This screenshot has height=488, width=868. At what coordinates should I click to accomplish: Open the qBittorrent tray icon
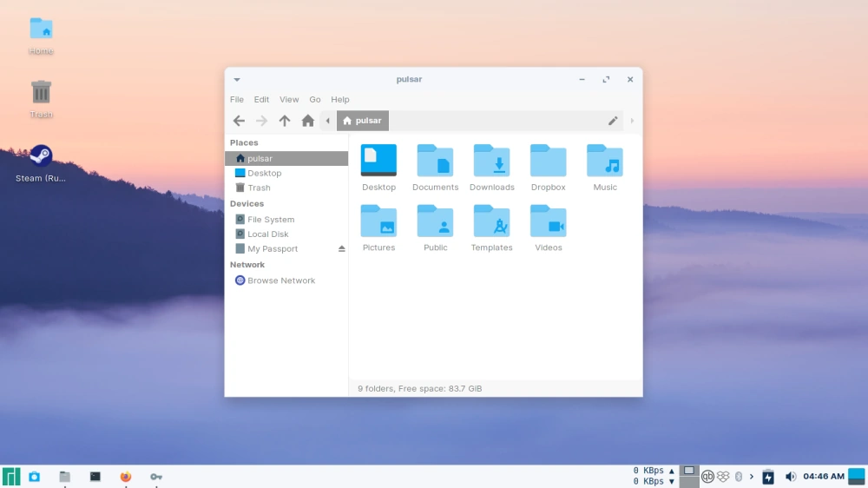coord(707,477)
